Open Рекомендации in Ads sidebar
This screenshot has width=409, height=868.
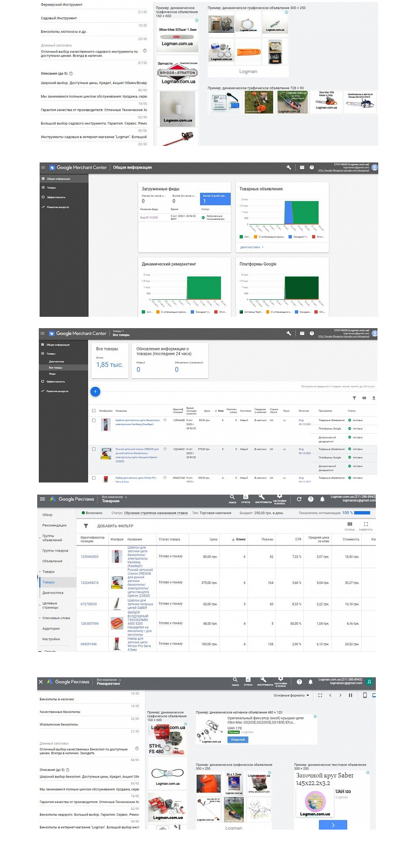click(x=54, y=525)
